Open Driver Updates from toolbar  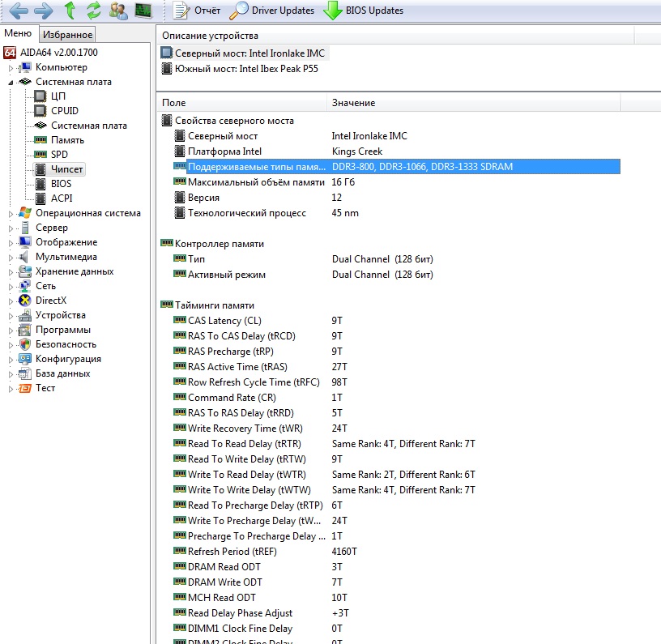pyautogui.click(x=271, y=11)
